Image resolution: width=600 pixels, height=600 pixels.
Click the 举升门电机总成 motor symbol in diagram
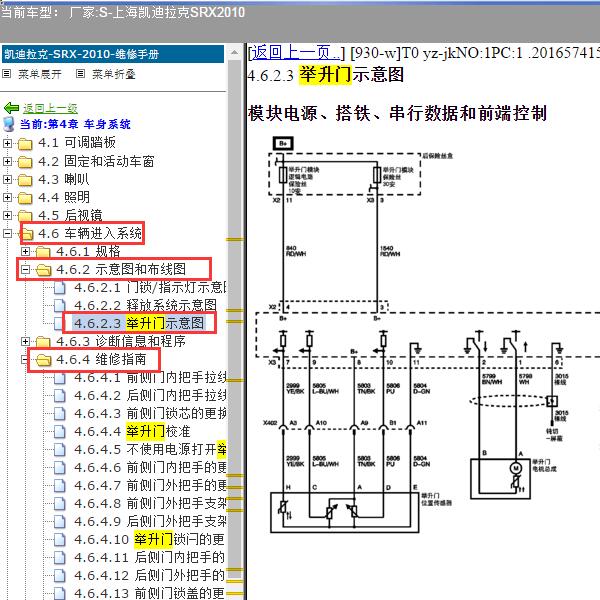click(515, 468)
